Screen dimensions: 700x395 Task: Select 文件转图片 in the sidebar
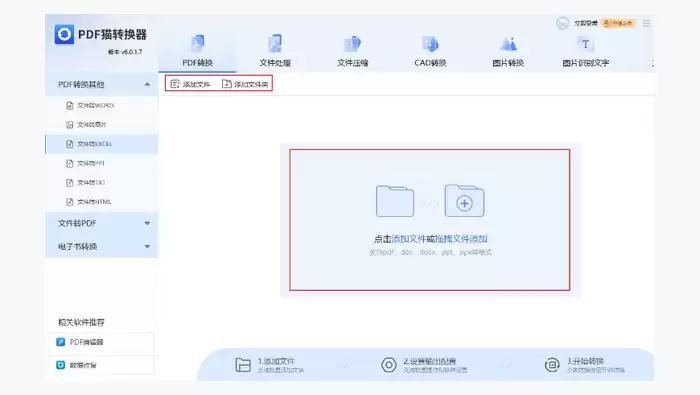pyautogui.click(x=102, y=125)
